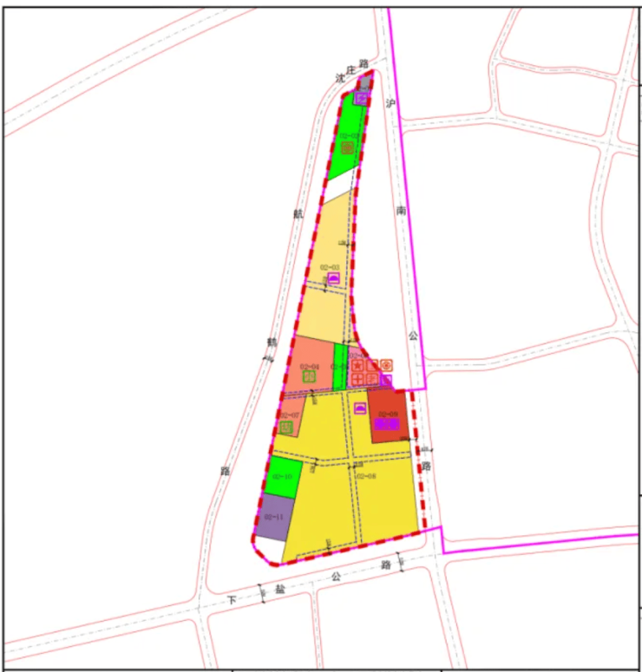Click the small gray parcel at the northern tip

click(366, 82)
